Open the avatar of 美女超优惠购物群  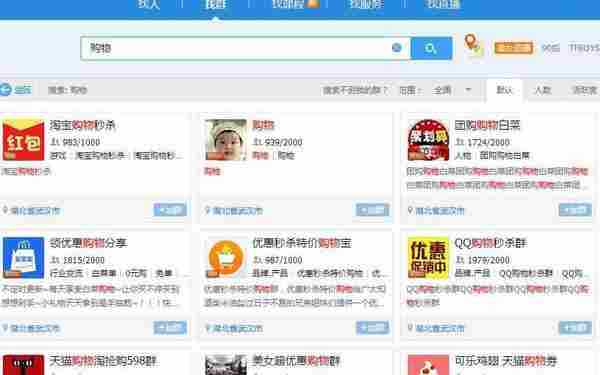click(x=226, y=365)
